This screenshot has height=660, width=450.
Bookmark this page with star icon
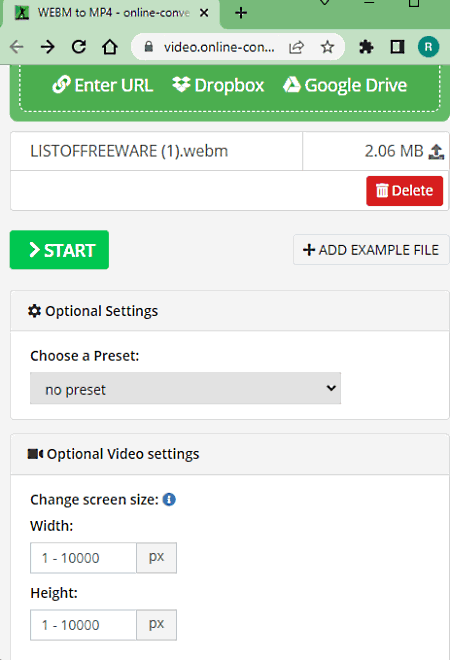(327, 47)
